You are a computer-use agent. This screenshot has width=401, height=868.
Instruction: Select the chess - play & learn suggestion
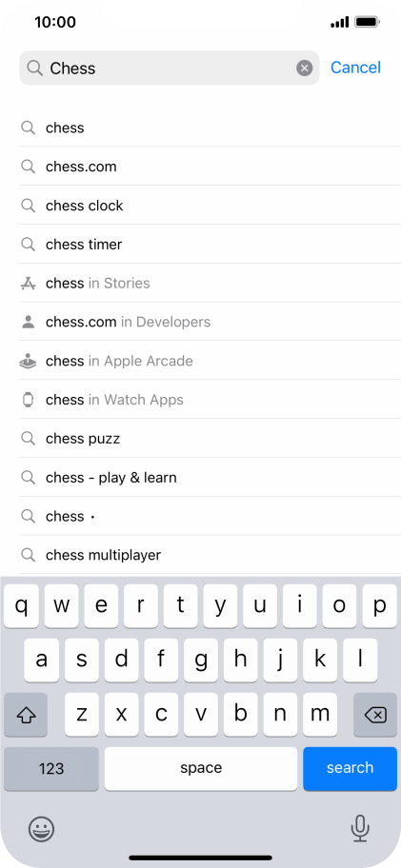[210, 477]
